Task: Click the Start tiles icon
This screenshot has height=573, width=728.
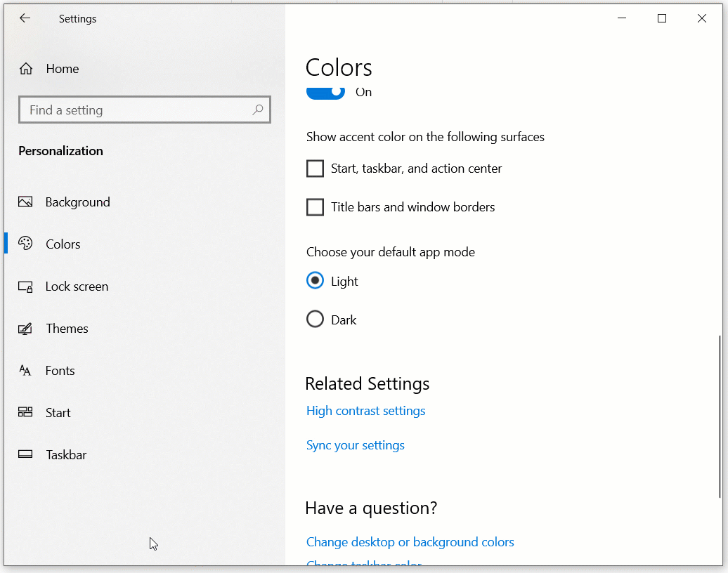Action: (x=26, y=413)
